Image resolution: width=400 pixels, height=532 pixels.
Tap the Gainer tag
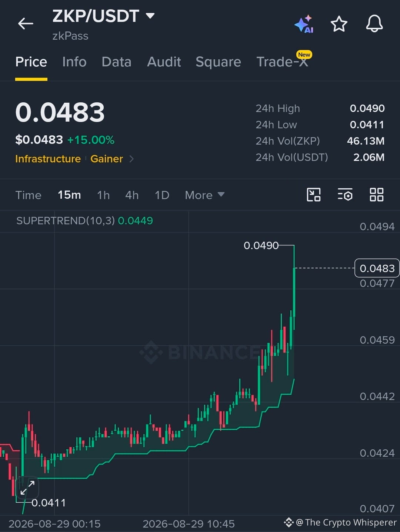[107, 159]
